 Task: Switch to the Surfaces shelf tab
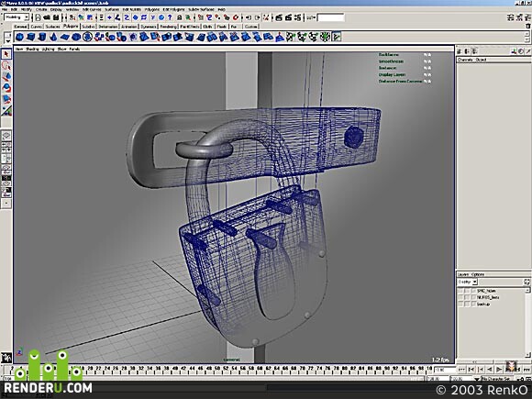click(x=52, y=27)
